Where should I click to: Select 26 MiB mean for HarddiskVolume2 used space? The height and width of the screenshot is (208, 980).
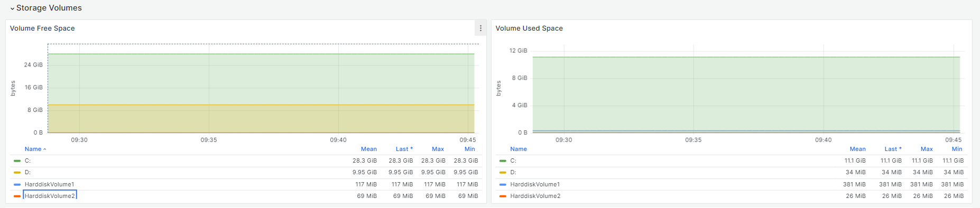[x=856, y=196]
